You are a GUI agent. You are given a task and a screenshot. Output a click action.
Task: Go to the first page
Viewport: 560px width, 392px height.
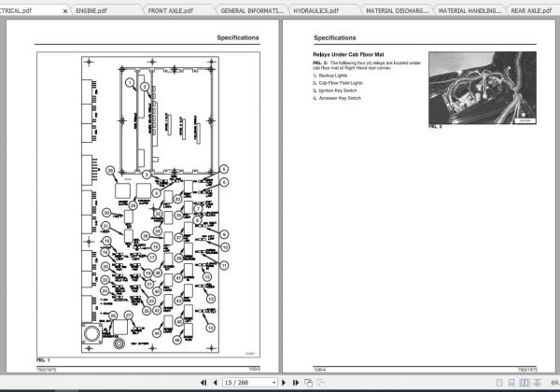(203, 383)
